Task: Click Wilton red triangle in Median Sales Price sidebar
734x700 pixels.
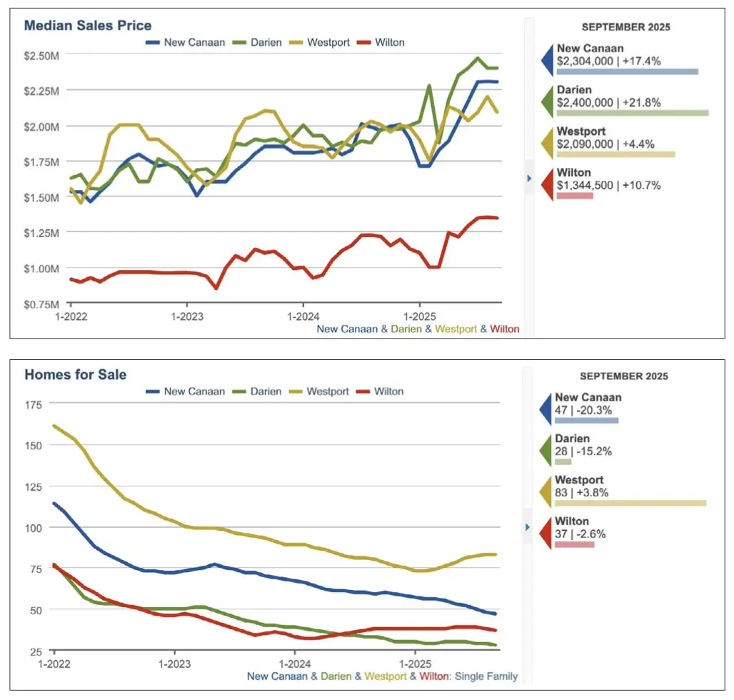Action: [546, 182]
